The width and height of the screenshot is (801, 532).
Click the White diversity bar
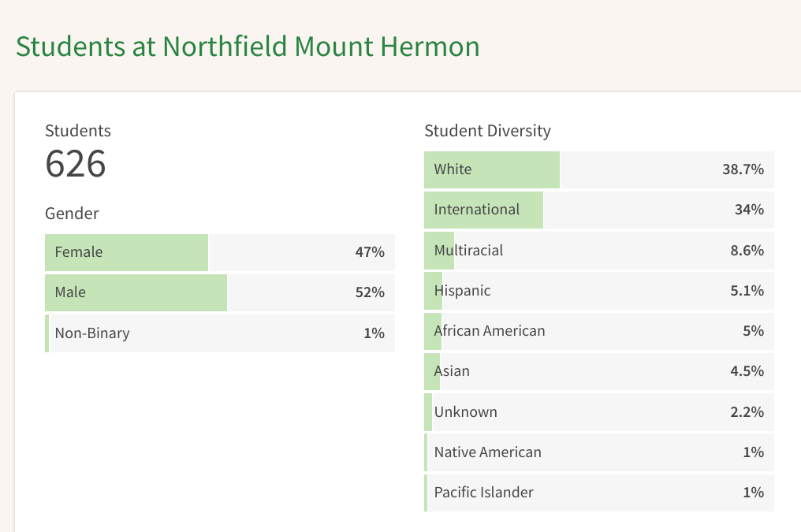click(598, 169)
